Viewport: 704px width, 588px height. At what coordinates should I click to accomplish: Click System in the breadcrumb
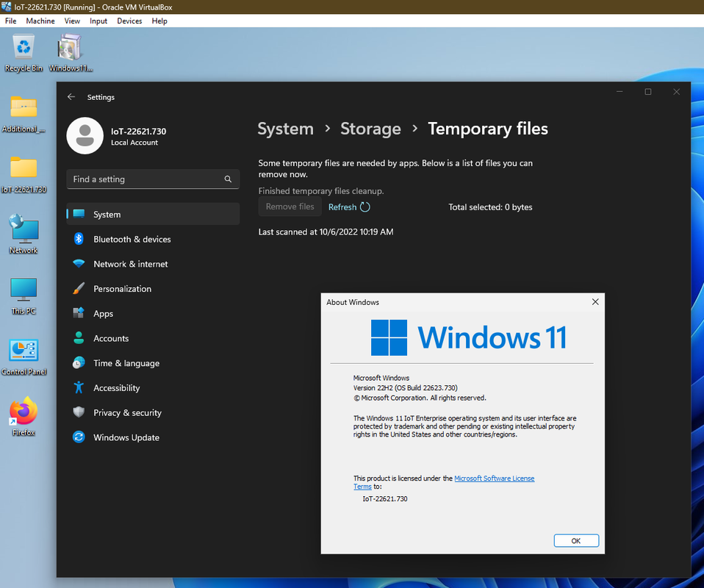pos(286,129)
